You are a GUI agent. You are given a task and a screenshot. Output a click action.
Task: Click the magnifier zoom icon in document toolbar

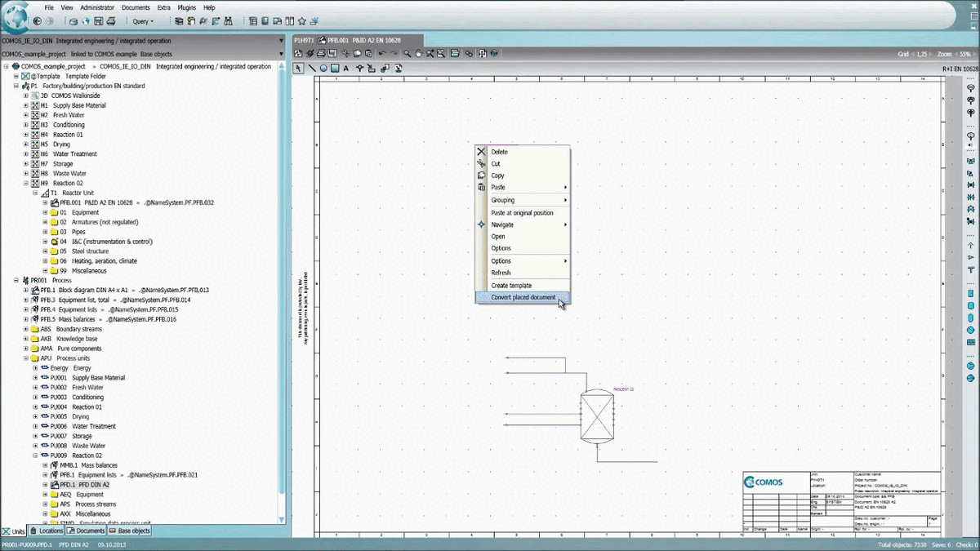click(407, 54)
